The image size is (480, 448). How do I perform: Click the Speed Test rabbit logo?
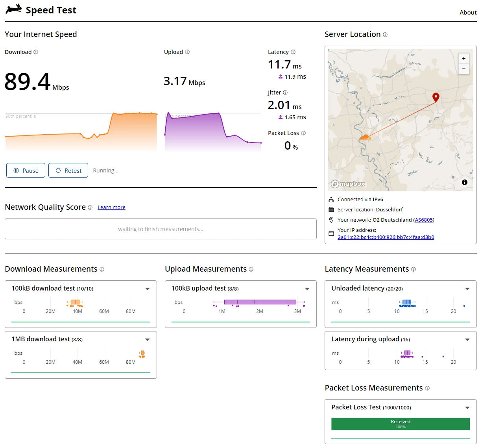(x=14, y=9)
